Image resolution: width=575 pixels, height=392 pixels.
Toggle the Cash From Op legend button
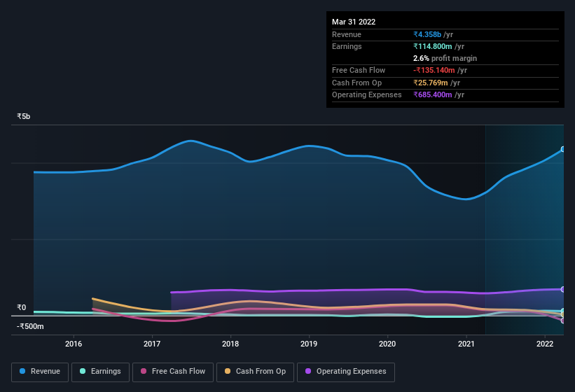point(255,372)
